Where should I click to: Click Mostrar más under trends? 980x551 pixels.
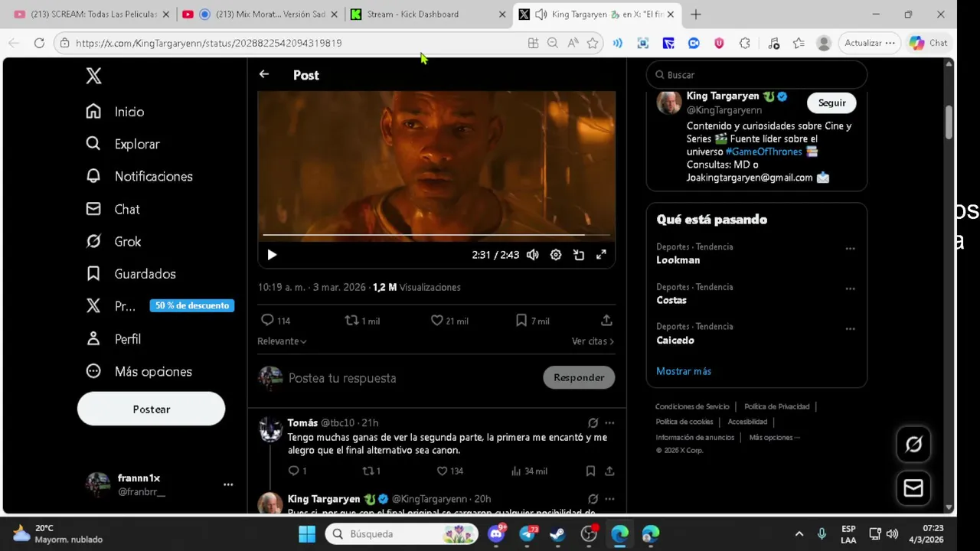(x=684, y=371)
